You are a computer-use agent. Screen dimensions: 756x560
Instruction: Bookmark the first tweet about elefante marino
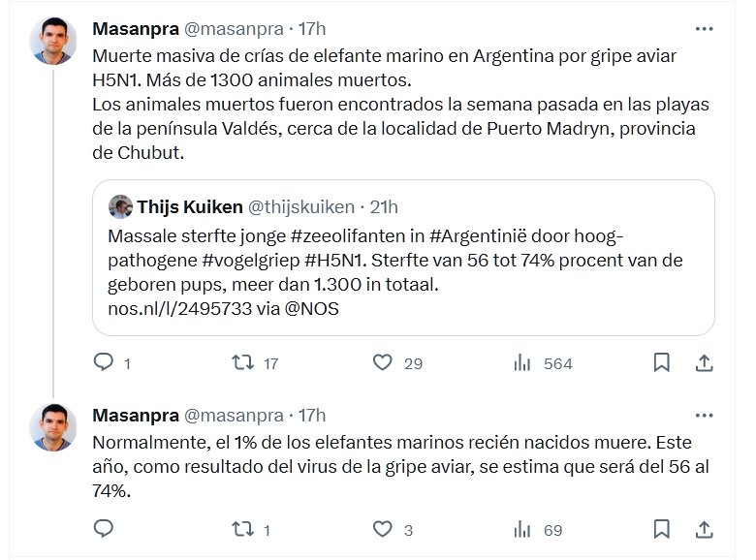pos(661,363)
